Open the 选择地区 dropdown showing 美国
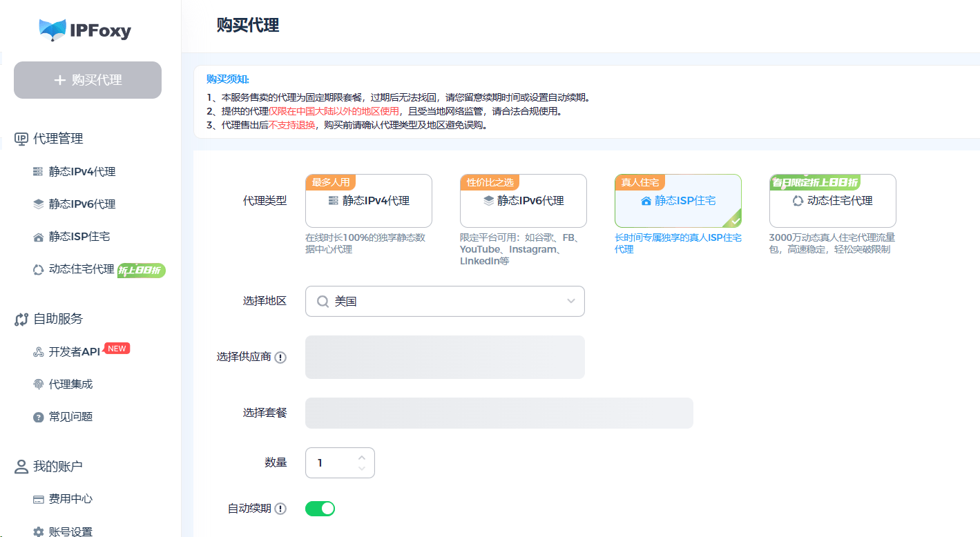The width and height of the screenshot is (980, 537). click(445, 302)
